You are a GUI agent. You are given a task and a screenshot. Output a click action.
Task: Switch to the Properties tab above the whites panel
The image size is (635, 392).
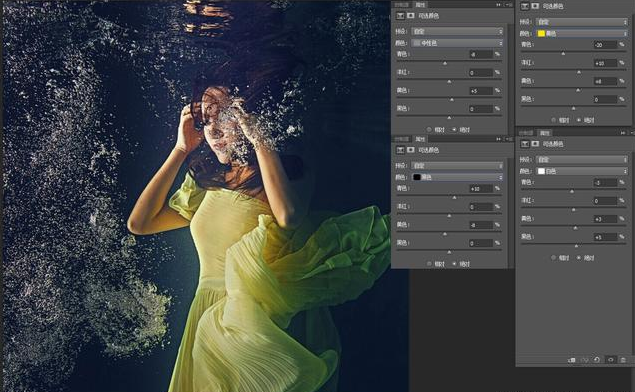[545, 133]
